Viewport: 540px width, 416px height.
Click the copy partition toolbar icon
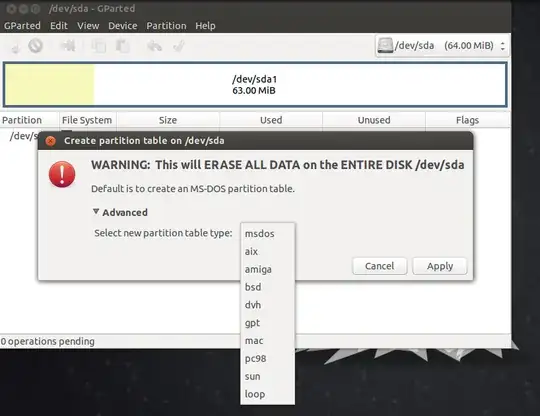(98, 46)
